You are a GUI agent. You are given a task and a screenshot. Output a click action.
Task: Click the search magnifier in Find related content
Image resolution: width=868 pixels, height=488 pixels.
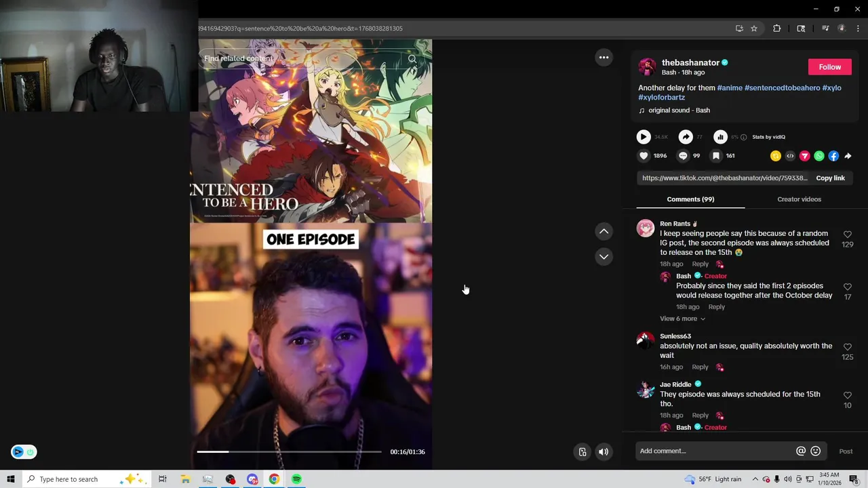tap(412, 59)
